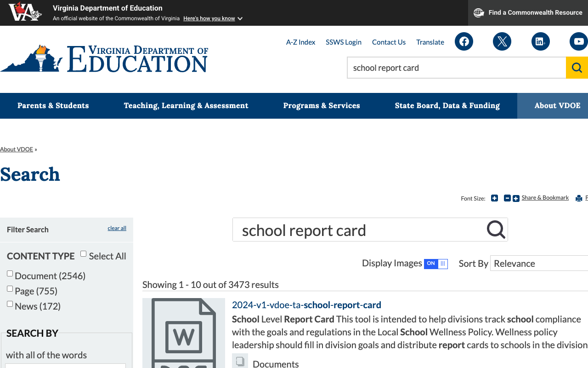
Task: Open the YouTube social icon
Action: pos(579,41)
